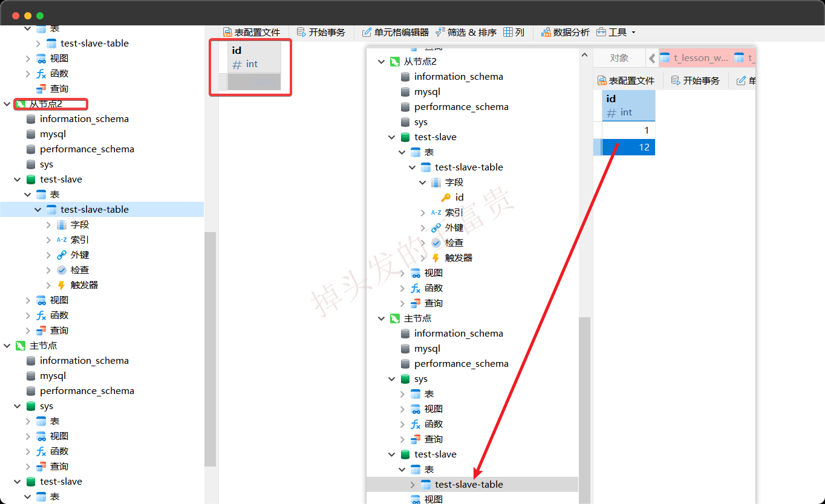The image size is (825, 504).
Task: Click 视图 icon under sys in left sidebar
Action: pyautogui.click(x=41, y=436)
